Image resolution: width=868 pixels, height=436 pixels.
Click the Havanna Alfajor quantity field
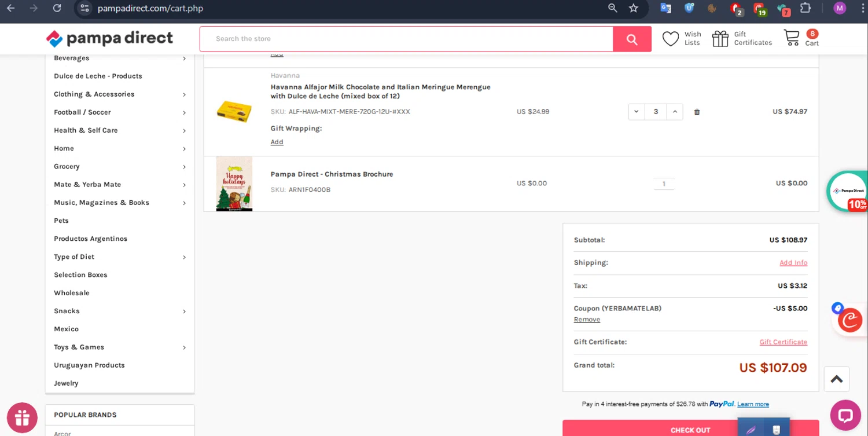(656, 112)
